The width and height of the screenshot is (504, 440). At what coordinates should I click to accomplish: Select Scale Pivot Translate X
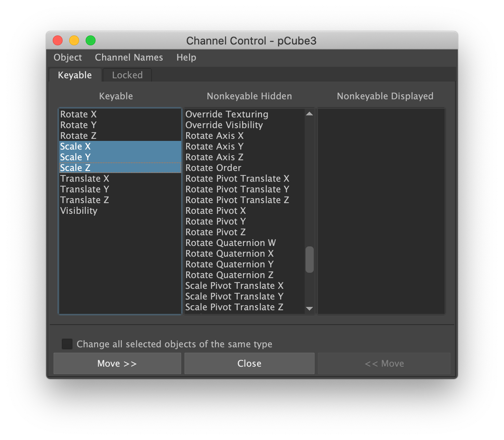[x=234, y=286]
